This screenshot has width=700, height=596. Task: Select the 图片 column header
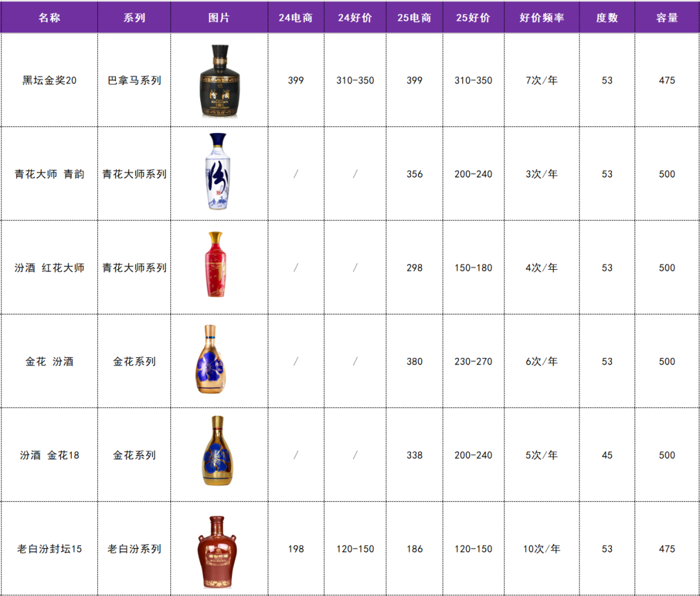click(219, 18)
